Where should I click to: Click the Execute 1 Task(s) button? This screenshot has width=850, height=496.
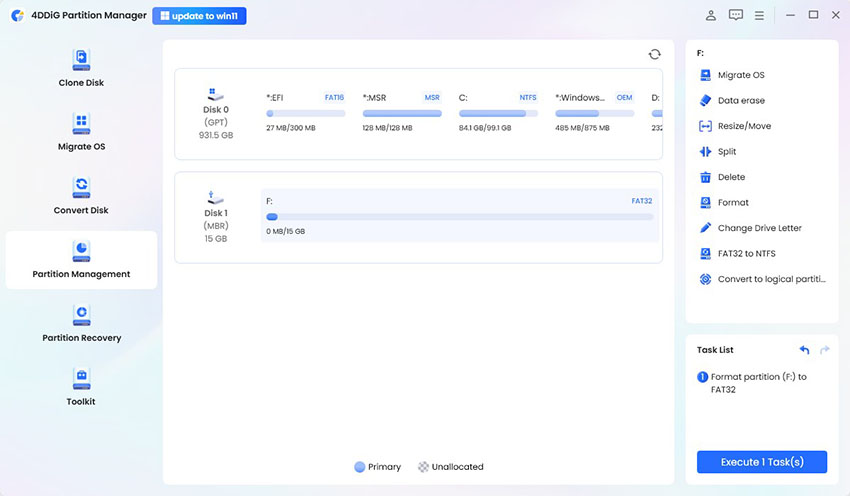coord(762,462)
